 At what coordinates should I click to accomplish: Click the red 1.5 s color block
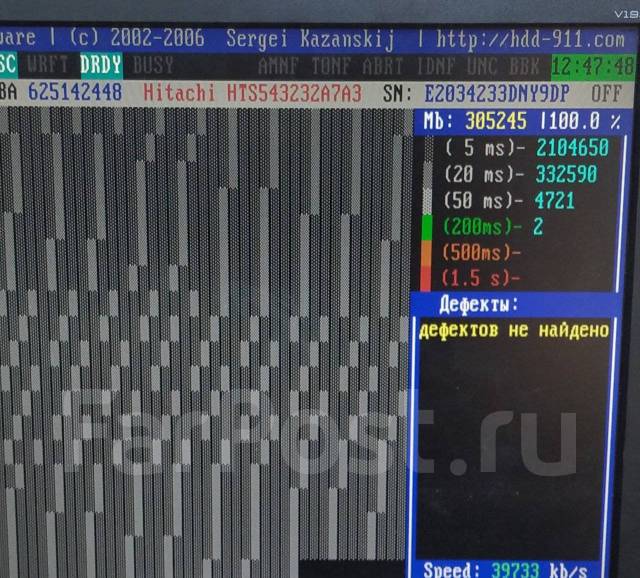[x=426, y=277]
